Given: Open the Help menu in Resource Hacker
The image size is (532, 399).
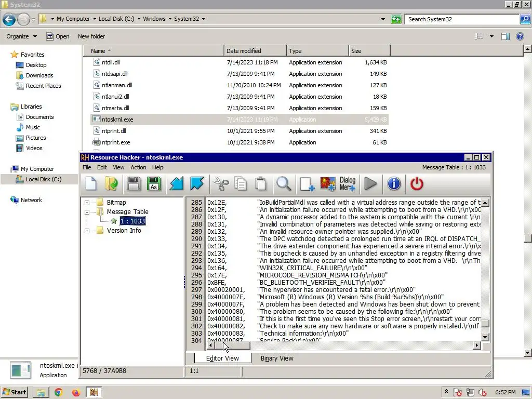Looking at the screenshot, I should click(x=158, y=167).
